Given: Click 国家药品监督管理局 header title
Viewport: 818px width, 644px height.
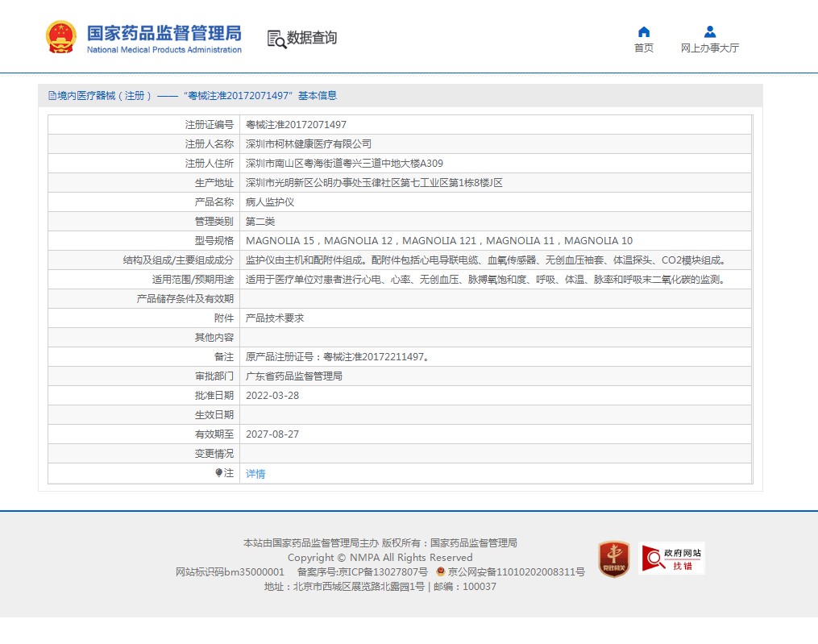Looking at the screenshot, I should click(x=164, y=33).
